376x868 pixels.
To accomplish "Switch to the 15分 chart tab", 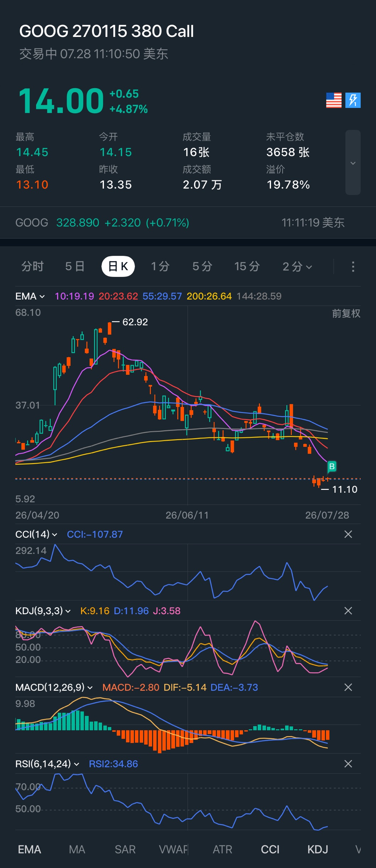I will (247, 266).
